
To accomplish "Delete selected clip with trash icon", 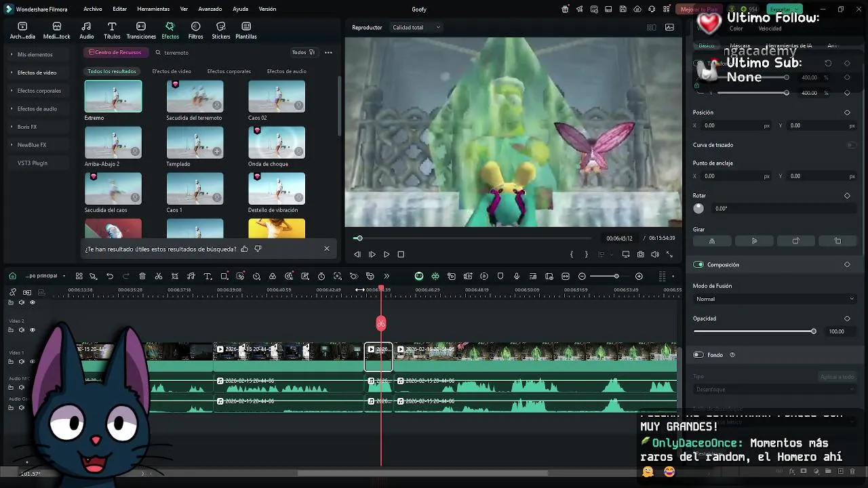I will click(x=142, y=277).
